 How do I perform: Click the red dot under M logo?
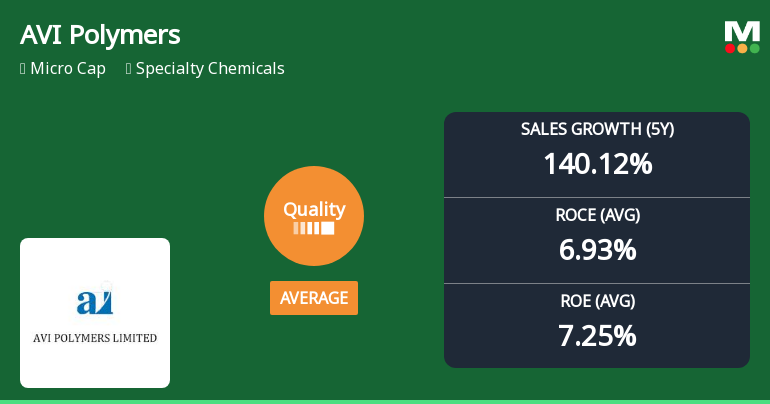(730, 48)
